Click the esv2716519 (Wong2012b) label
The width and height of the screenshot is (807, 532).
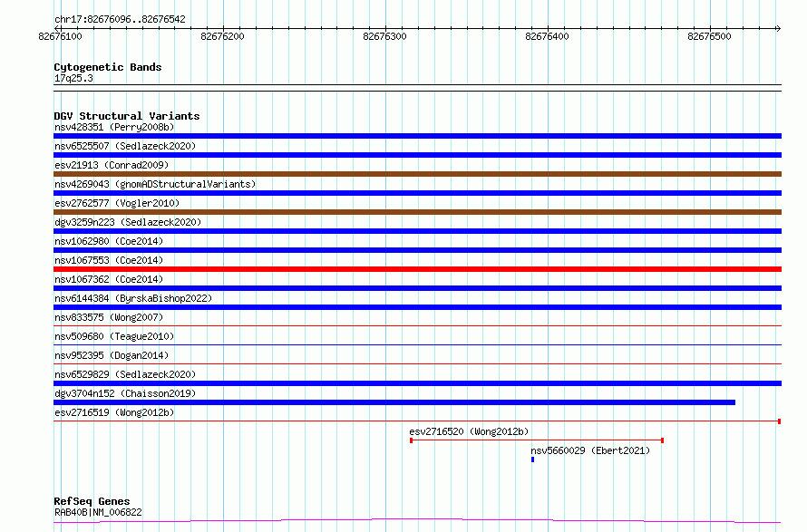coord(114,412)
